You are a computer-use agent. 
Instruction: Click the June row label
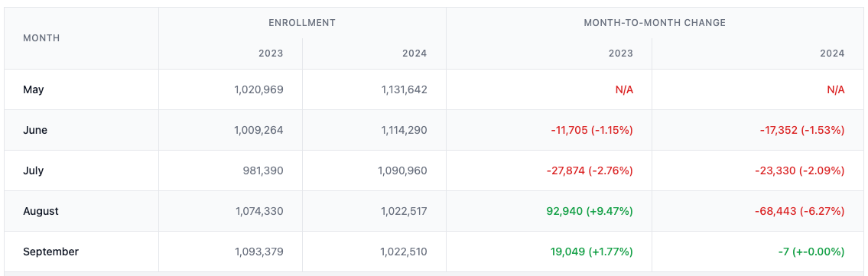coord(35,130)
